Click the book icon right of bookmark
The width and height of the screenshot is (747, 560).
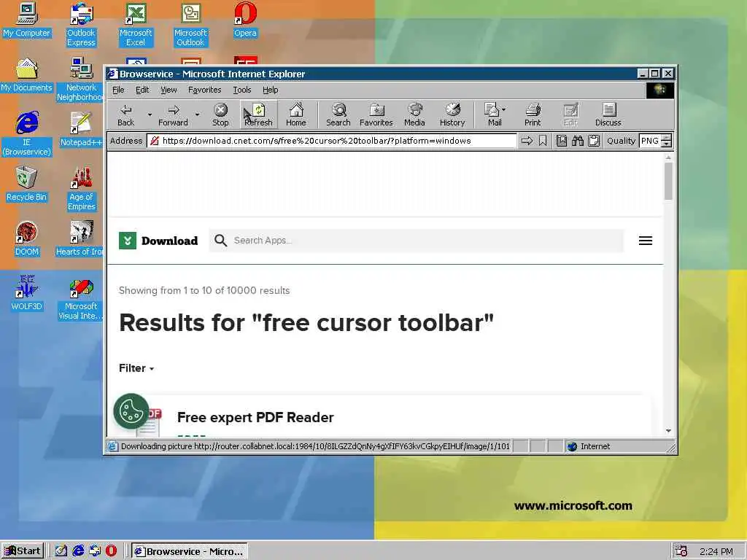pyautogui.click(x=562, y=141)
